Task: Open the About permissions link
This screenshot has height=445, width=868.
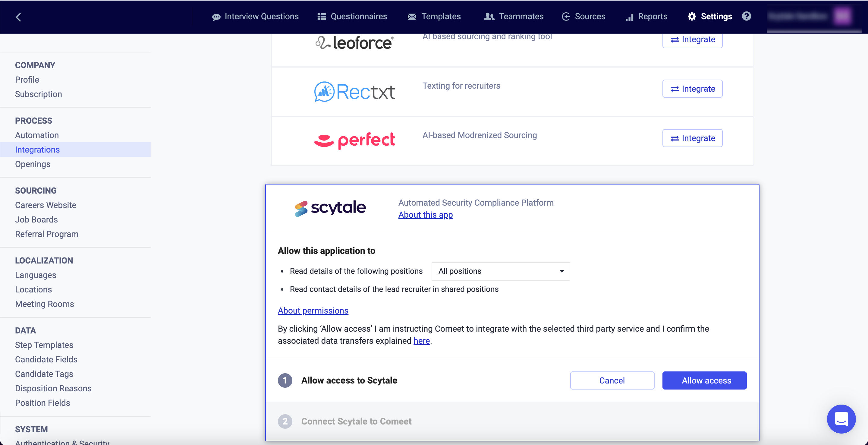Action: [x=313, y=311]
